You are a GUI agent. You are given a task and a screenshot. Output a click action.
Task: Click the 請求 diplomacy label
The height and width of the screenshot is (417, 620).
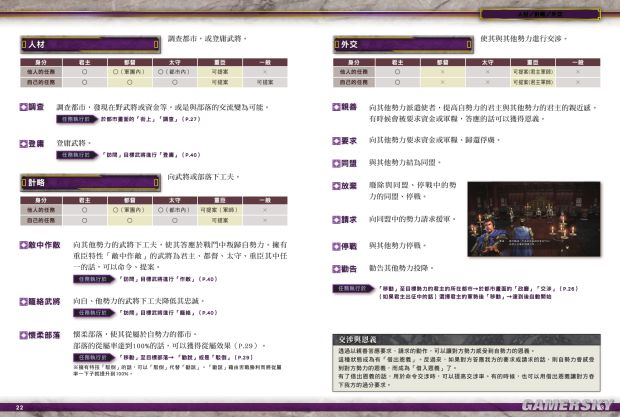click(x=349, y=219)
